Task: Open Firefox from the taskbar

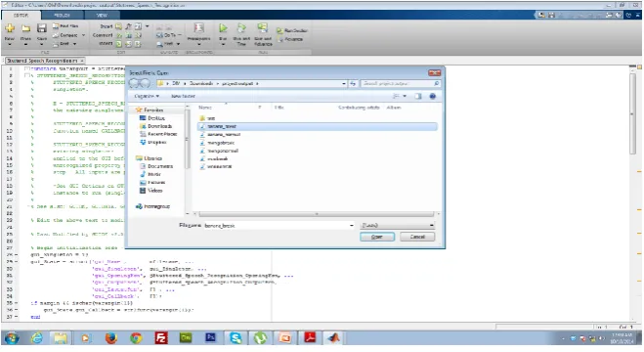Action: [110, 338]
